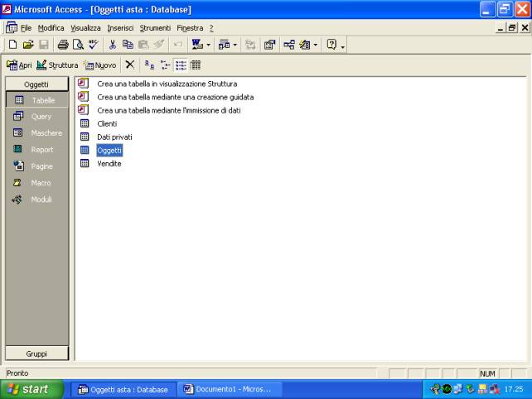The height and width of the screenshot is (399, 532).
Task: Click the Gruppi bar button
Action: (x=36, y=353)
